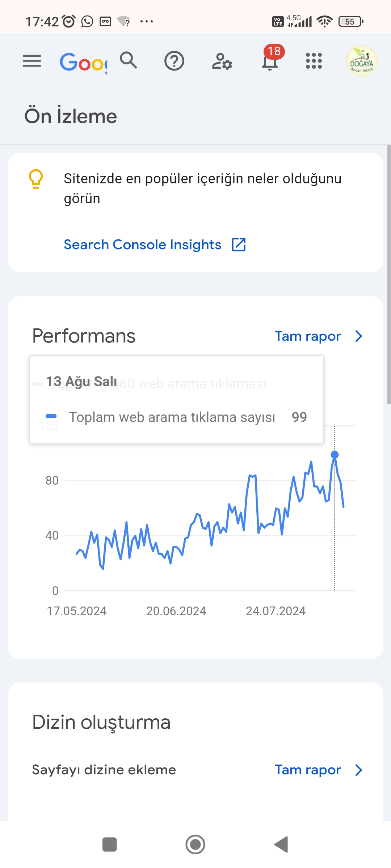Open Performans Tam rapor link

[308, 336]
